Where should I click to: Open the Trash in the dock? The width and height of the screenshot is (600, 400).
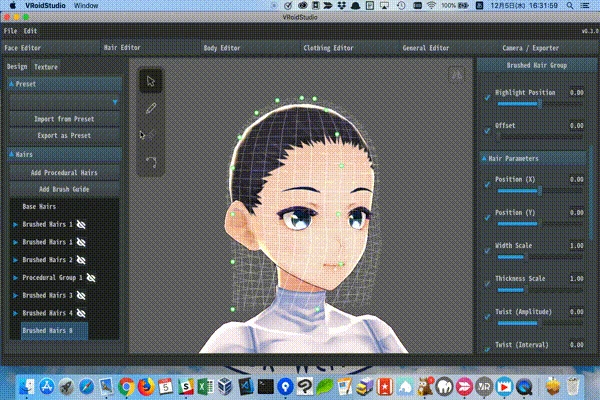pyautogui.click(x=573, y=387)
